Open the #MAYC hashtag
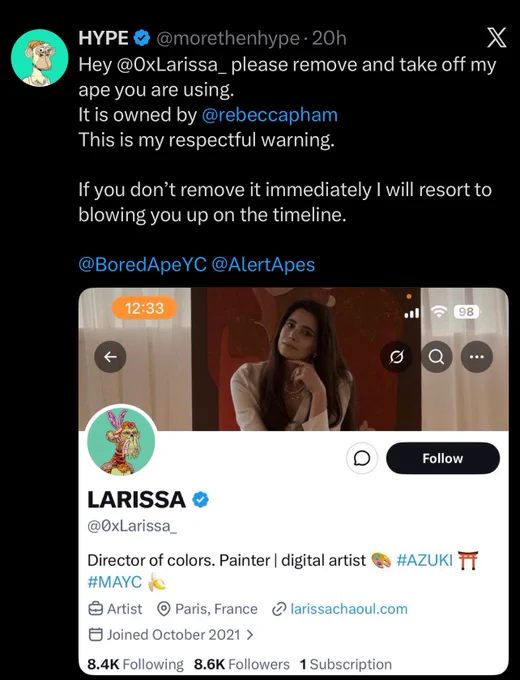The height and width of the screenshot is (680, 520). coord(114,582)
